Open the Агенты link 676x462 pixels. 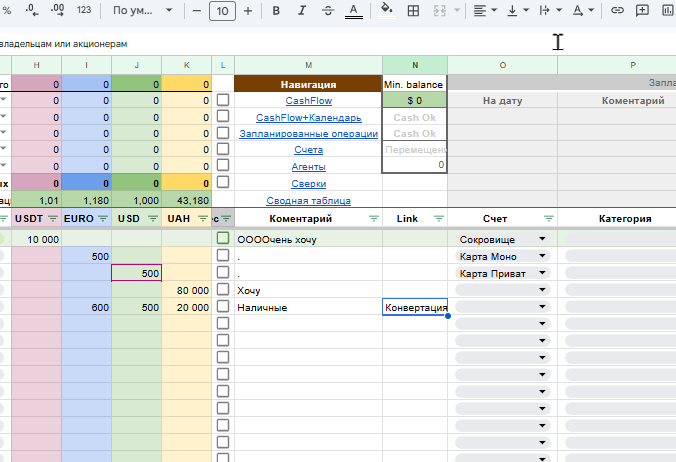pos(309,167)
